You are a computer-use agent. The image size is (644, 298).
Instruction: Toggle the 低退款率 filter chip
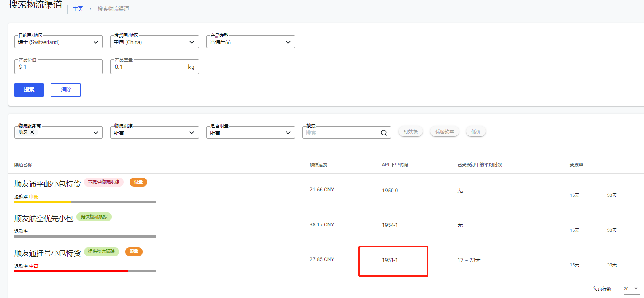pos(444,131)
